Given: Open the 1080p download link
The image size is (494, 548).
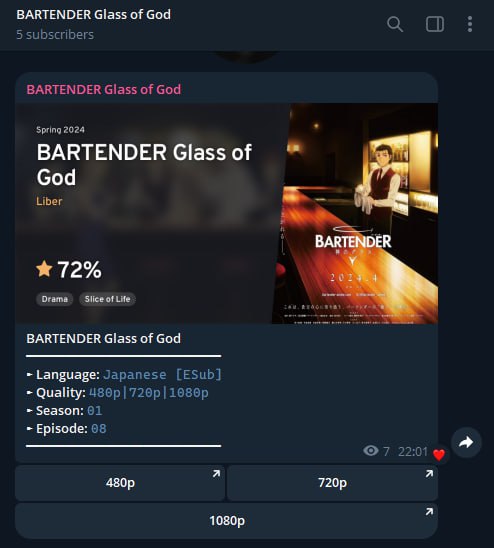Looking at the screenshot, I should 226,520.
